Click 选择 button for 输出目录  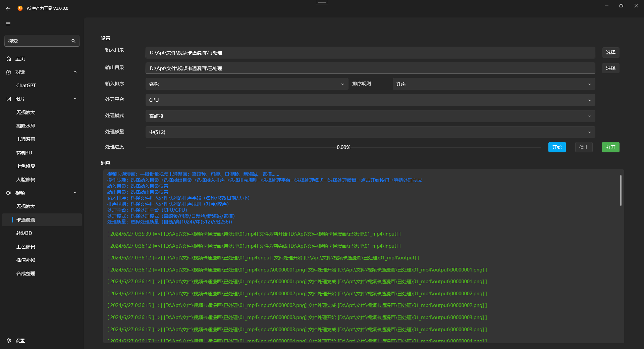(x=610, y=68)
